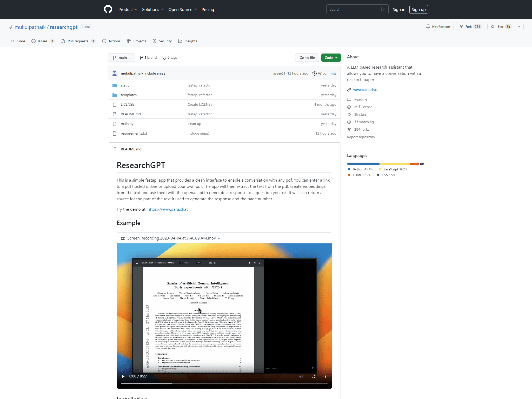Image resolution: width=532 pixels, height=399 pixels.
Task: Open the https://www.dara.chat demo link
Action: [x=168, y=209]
